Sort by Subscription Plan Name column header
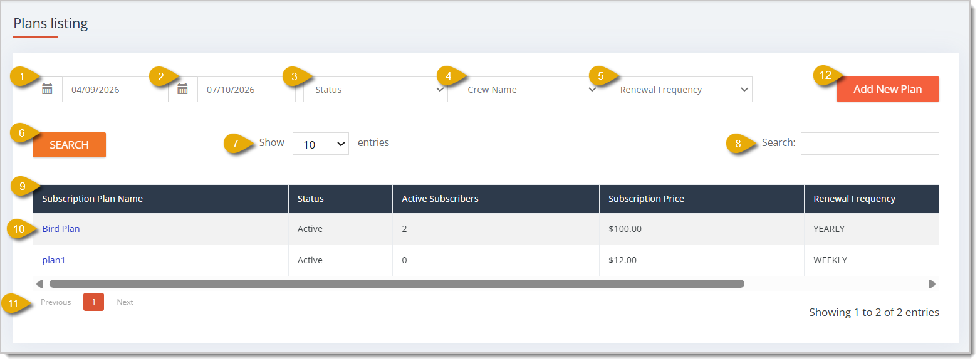Image resolution: width=980 pixels, height=363 pixels. (160, 199)
